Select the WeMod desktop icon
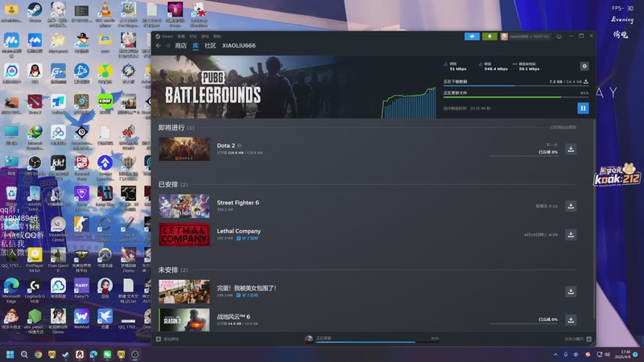The width and height of the screenshot is (644, 362). point(81,319)
